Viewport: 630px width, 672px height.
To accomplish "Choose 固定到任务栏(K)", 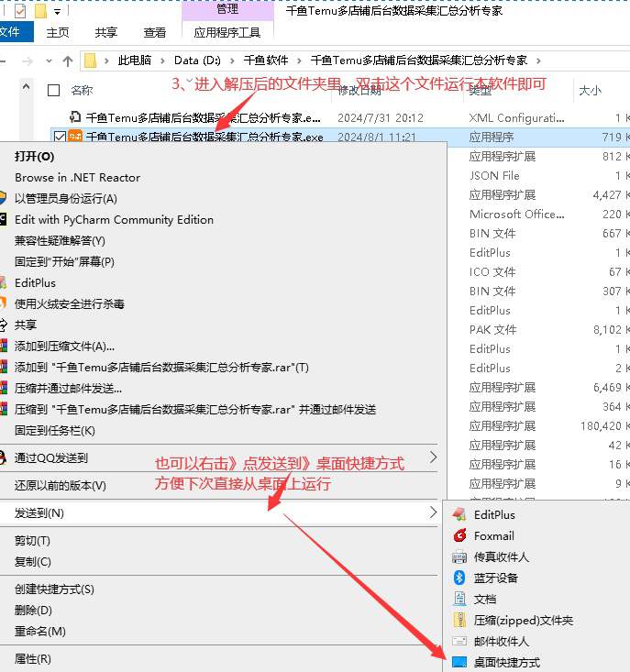I will click(55, 430).
